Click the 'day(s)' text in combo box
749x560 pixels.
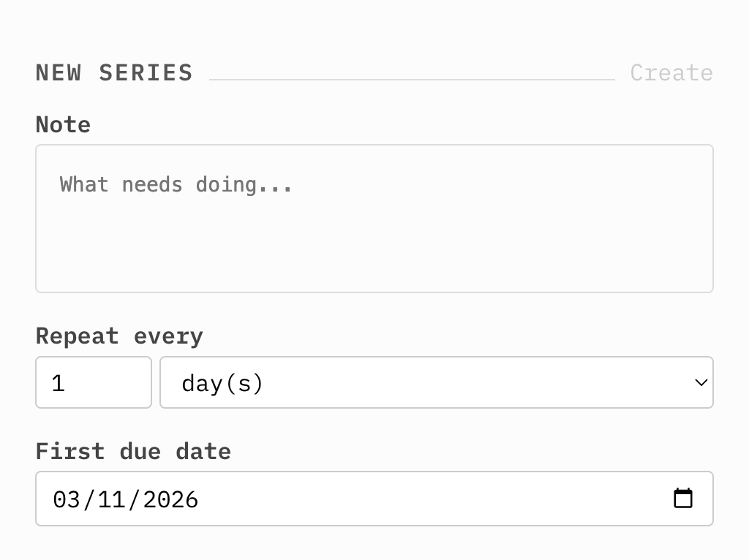click(x=222, y=383)
